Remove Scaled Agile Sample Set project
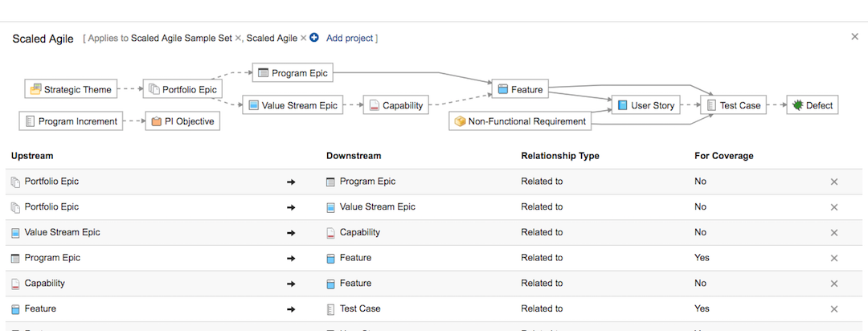Image resolution: width=868 pixels, height=331 pixels. coord(239,39)
